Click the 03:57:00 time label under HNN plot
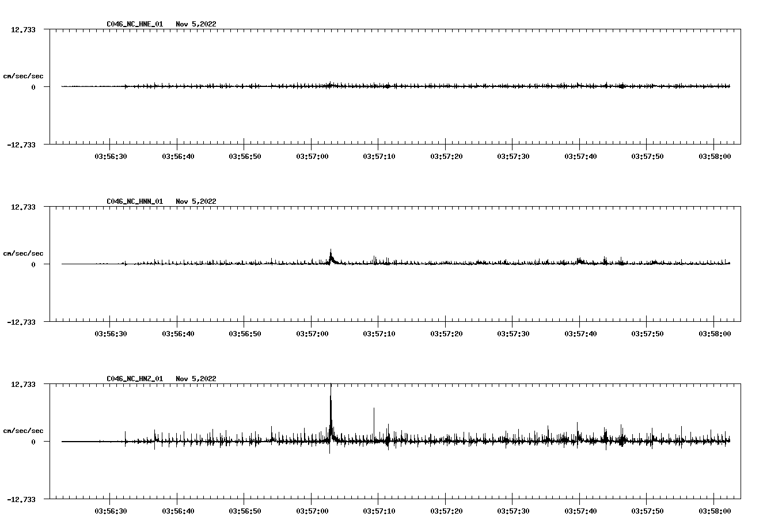The width and height of the screenshot is (782, 532). [312, 334]
